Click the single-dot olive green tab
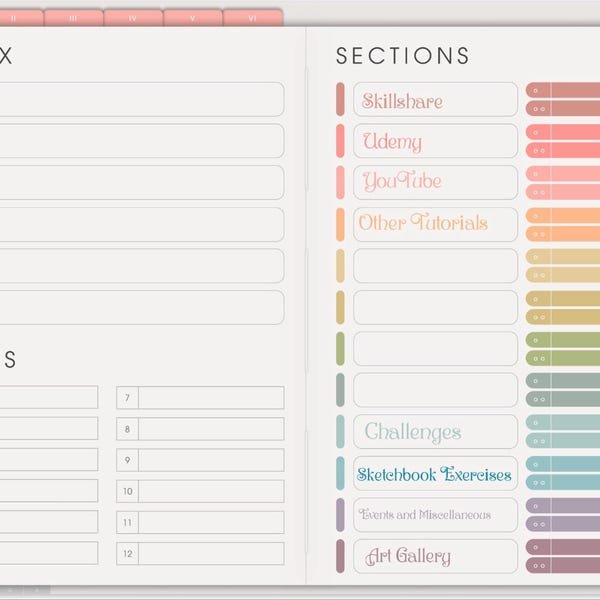Screen dimensions: 600x600 (563, 340)
